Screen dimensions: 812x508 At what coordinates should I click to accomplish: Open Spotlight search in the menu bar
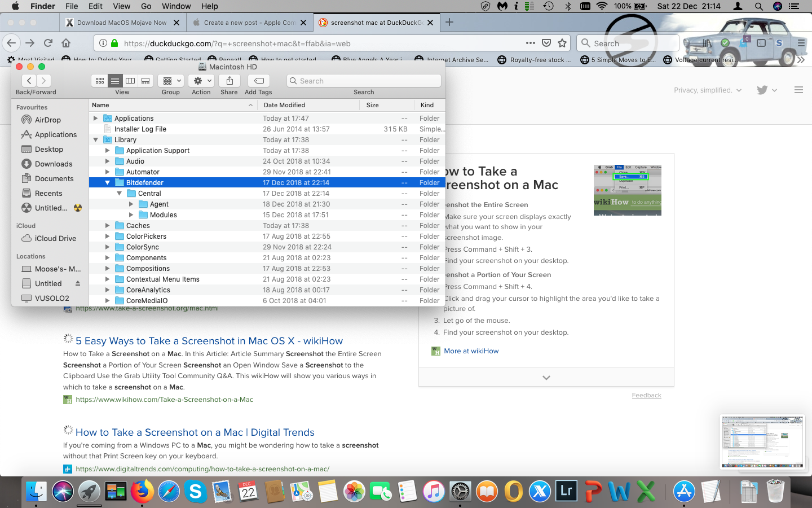point(759,6)
